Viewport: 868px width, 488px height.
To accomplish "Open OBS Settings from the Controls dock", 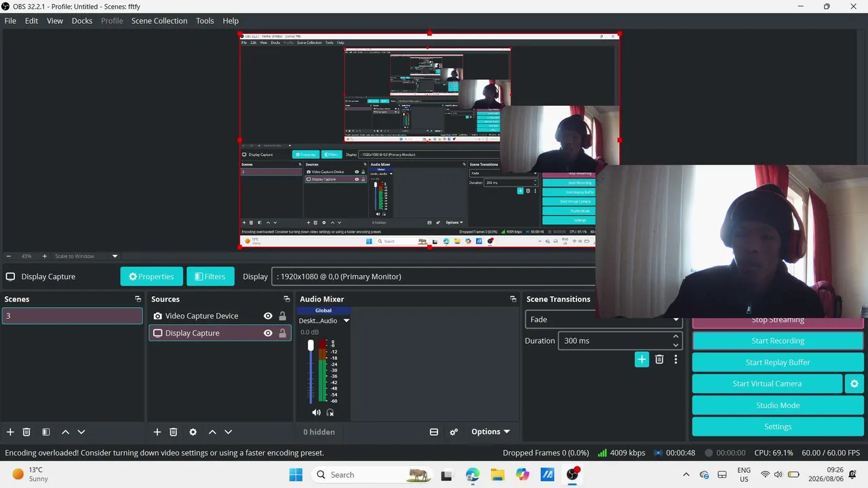I will (x=778, y=427).
